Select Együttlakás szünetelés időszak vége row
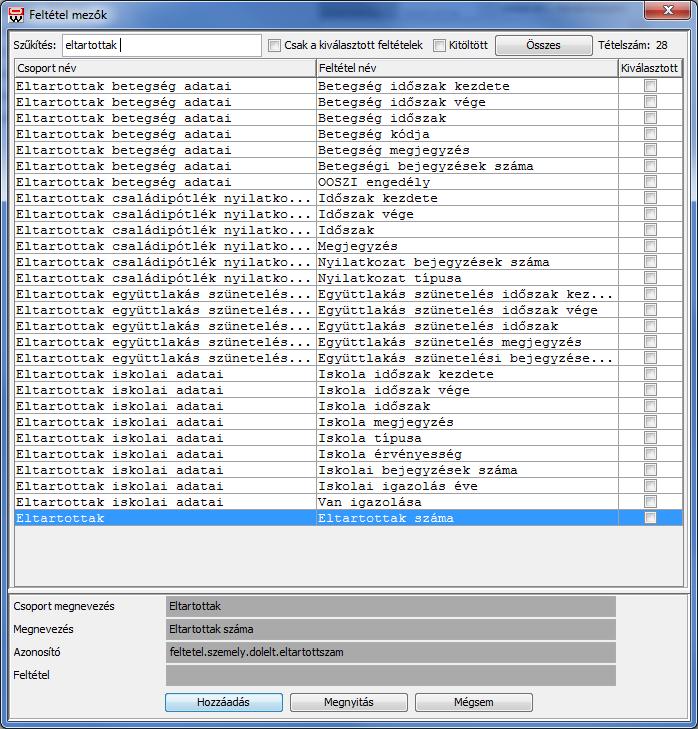 [349, 310]
